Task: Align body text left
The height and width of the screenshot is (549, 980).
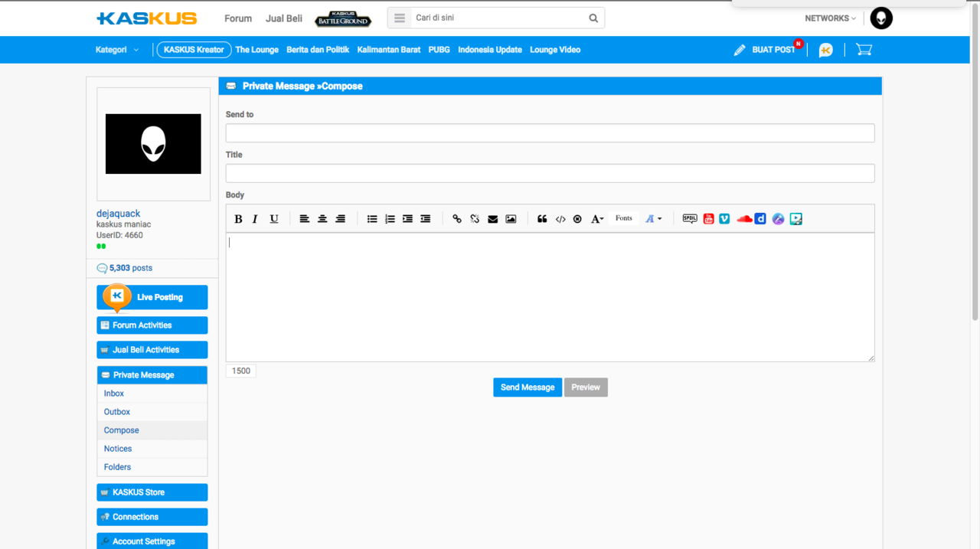Action: (304, 219)
